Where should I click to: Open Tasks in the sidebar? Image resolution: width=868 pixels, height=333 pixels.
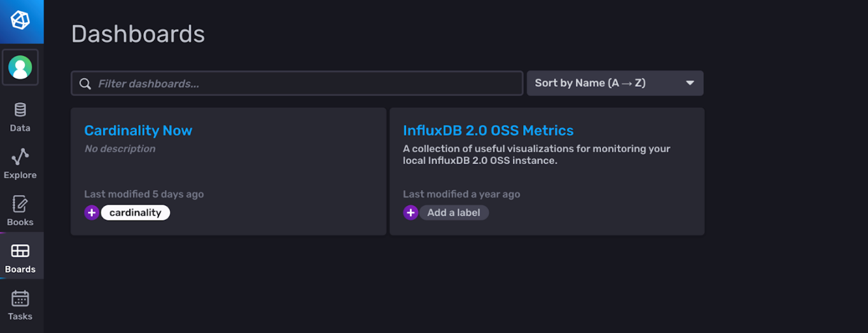(x=20, y=305)
